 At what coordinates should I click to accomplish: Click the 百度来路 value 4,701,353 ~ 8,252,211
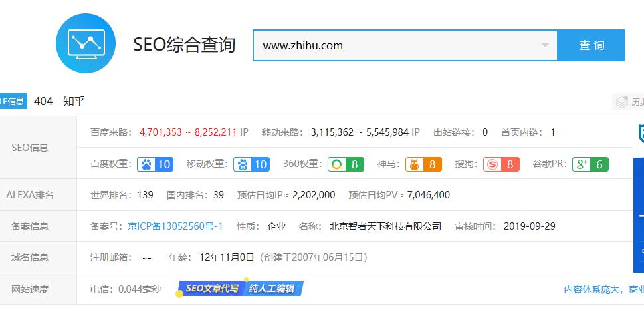click(x=188, y=132)
